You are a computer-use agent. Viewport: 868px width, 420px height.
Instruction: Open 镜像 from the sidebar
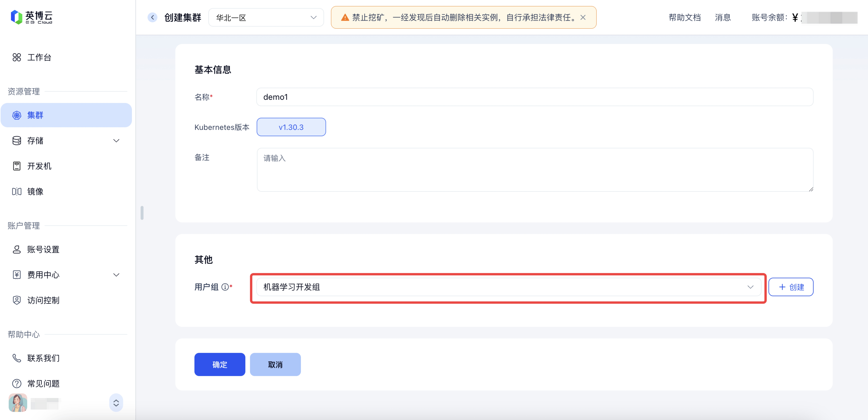click(x=66, y=191)
